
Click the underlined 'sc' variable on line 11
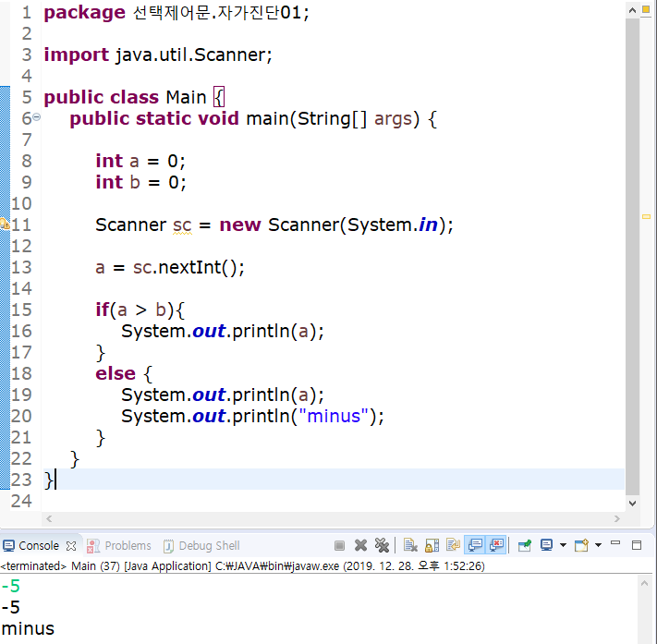[x=182, y=225]
